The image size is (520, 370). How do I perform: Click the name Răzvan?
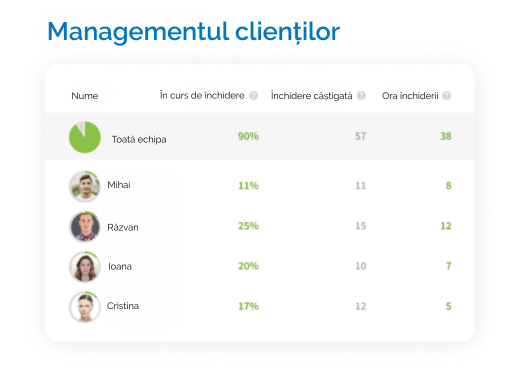(x=123, y=227)
